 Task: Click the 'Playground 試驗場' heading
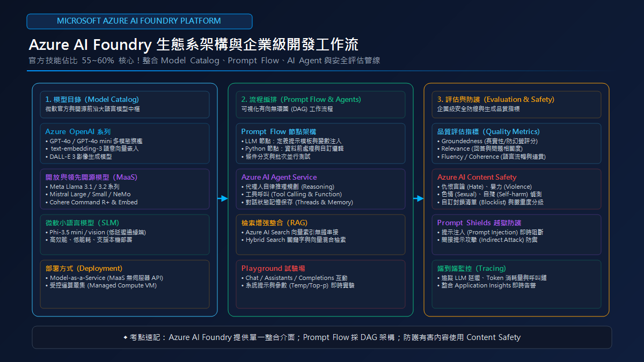273,268
